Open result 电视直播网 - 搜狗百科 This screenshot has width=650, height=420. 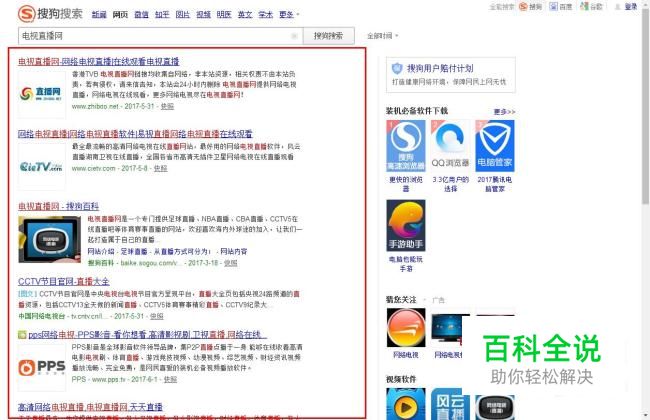58,206
